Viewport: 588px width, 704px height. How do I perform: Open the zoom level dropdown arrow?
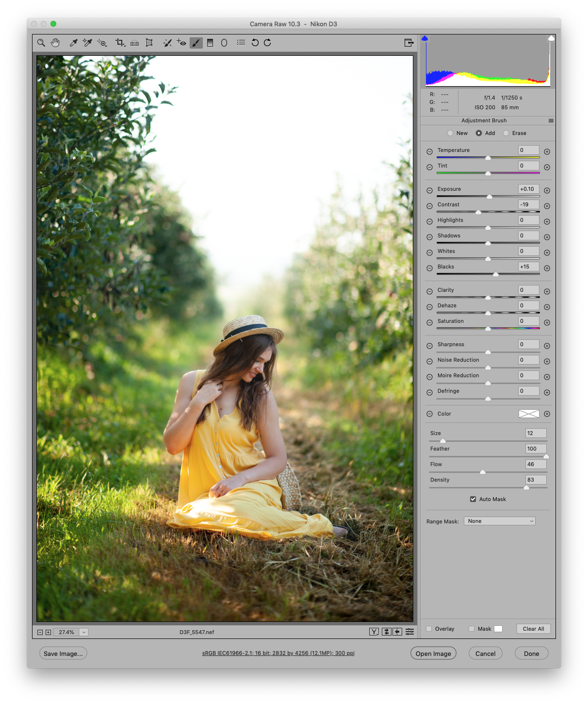point(84,632)
